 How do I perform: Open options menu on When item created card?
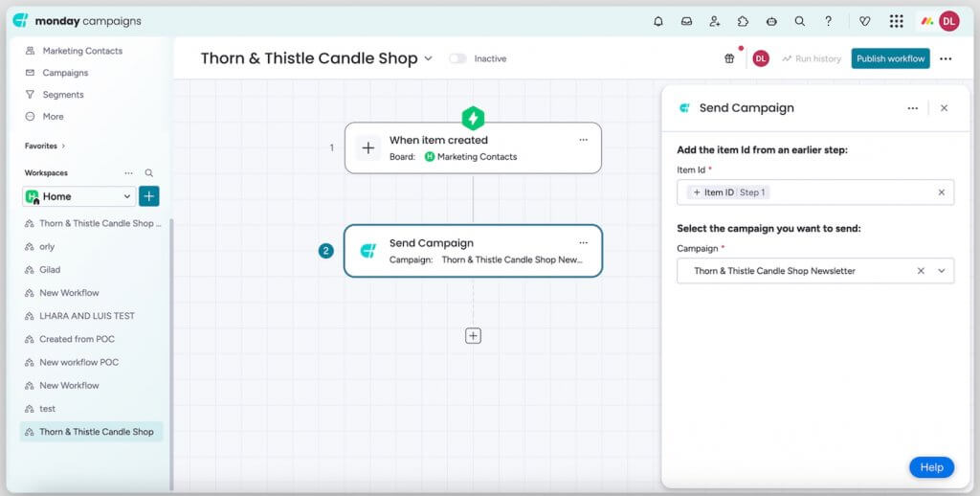(x=583, y=140)
